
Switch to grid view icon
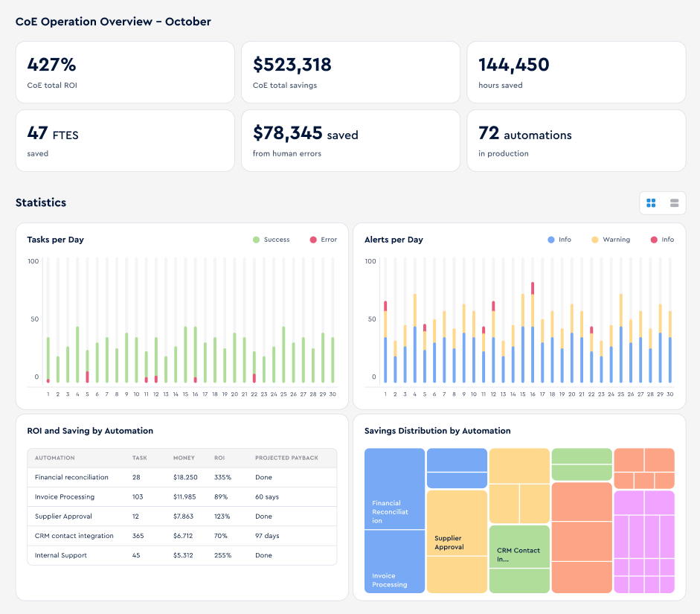[651, 203]
